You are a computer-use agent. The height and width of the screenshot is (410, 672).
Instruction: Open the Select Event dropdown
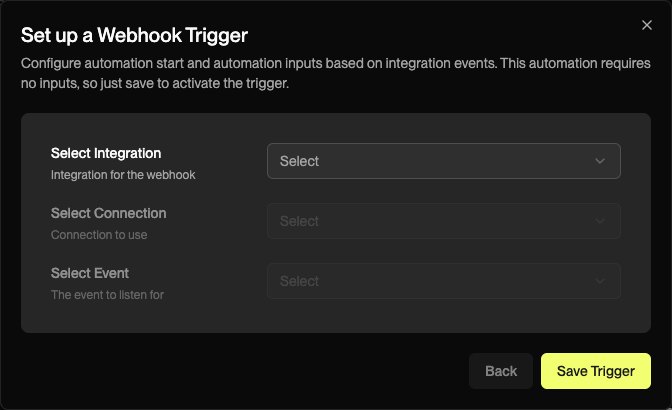443,281
